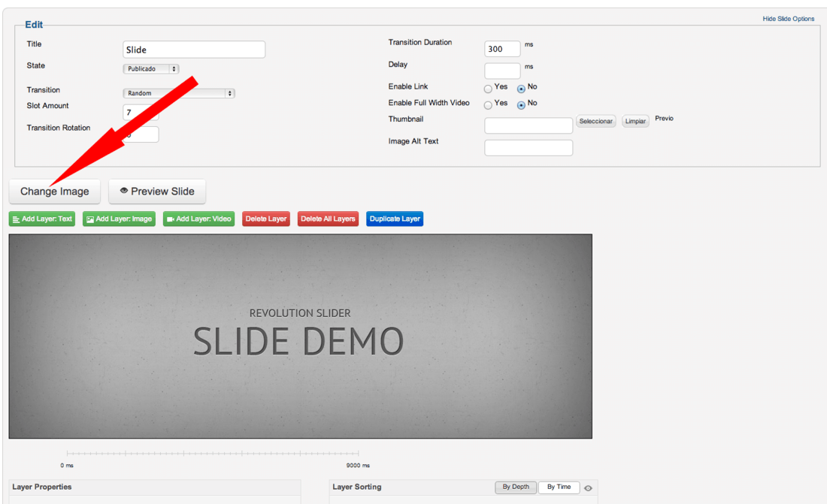This screenshot has width=827, height=504.
Task: Sort layers By Depth
Action: pos(515,487)
